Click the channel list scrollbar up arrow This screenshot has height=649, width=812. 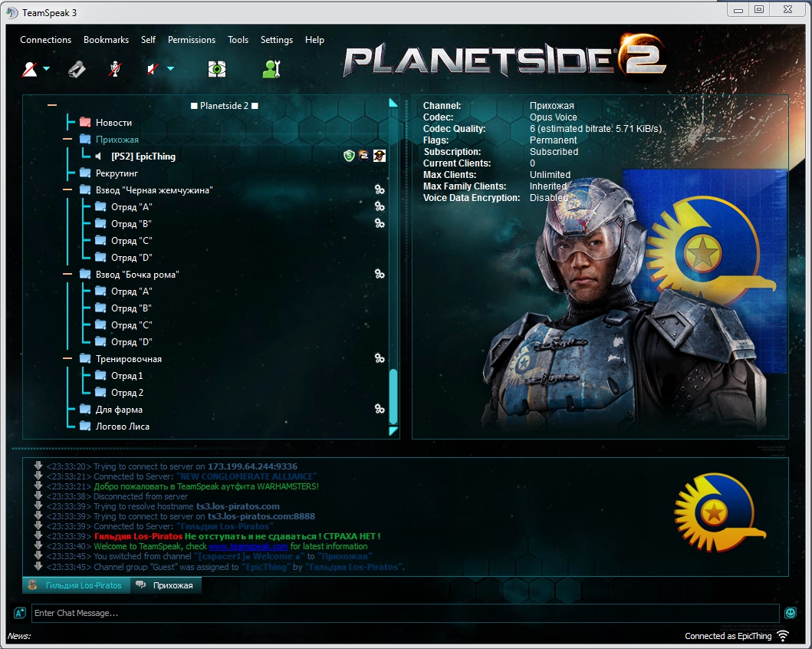click(x=393, y=103)
